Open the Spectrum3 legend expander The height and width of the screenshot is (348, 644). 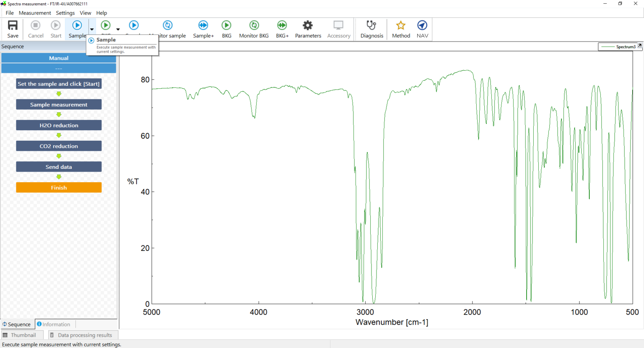639,46
